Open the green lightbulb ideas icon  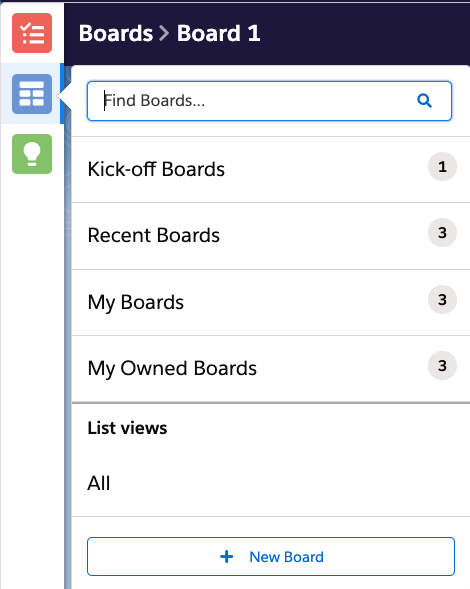click(32, 154)
